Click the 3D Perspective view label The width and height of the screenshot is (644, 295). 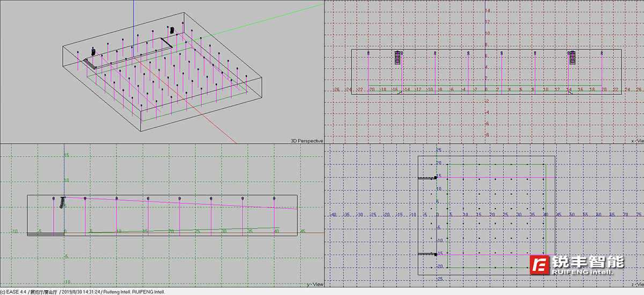[306, 141]
